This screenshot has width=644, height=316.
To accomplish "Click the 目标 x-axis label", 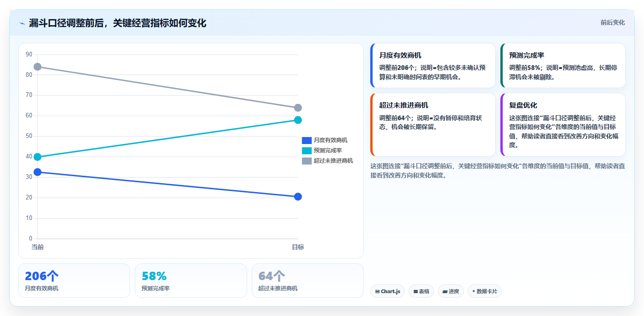I will (298, 247).
